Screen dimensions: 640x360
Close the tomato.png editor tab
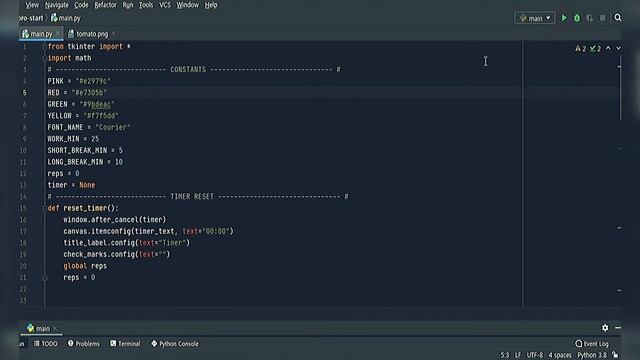pyautogui.click(x=113, y=33)
